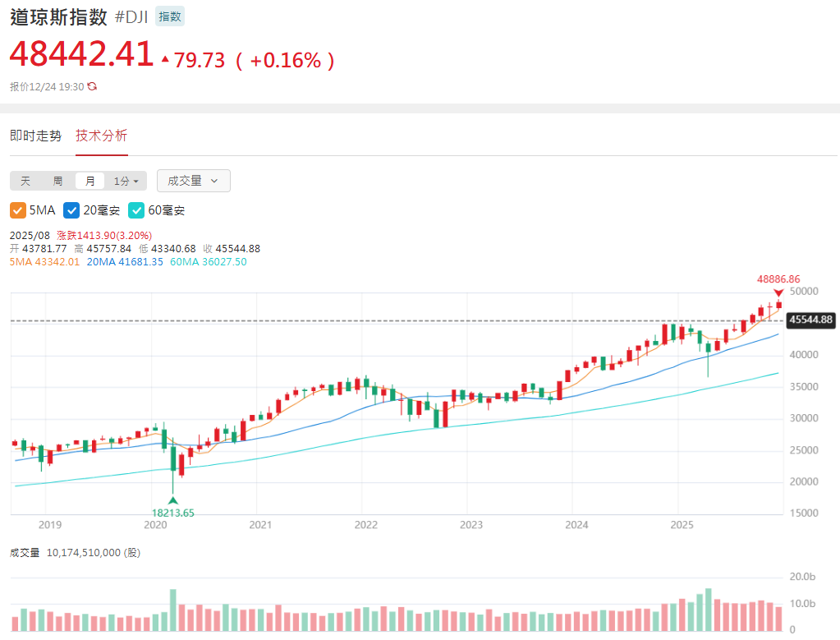Switch chart to 周 weekly interval
The image size is (840, 640).
[x=57, y=181]
